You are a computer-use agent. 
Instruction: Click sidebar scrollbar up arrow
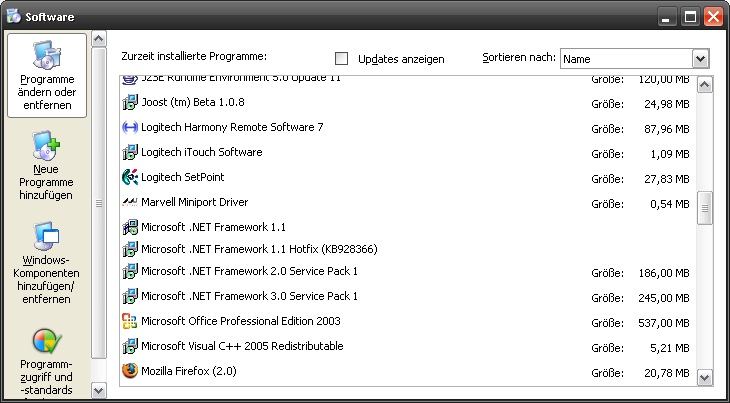(99, 39)
